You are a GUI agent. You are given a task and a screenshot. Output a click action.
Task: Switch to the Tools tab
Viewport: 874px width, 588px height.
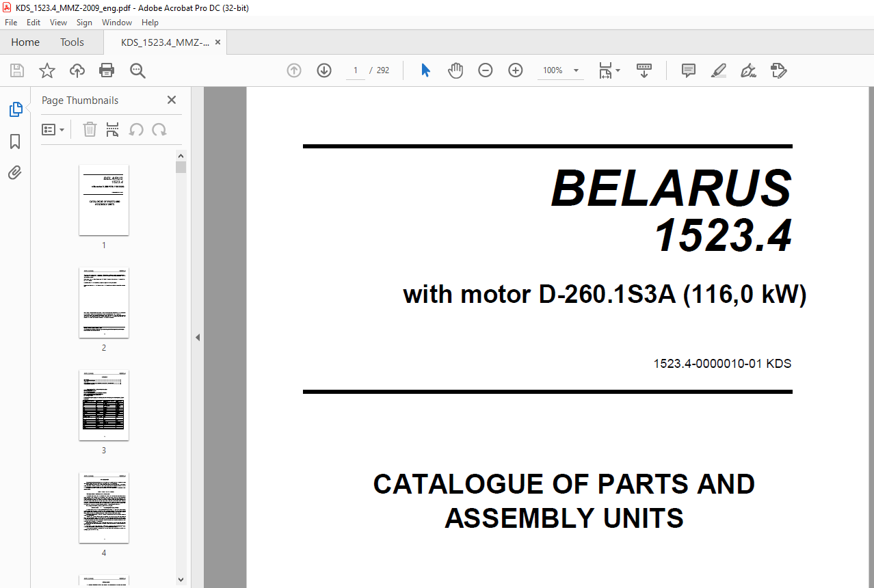click(x=72, y=42)
